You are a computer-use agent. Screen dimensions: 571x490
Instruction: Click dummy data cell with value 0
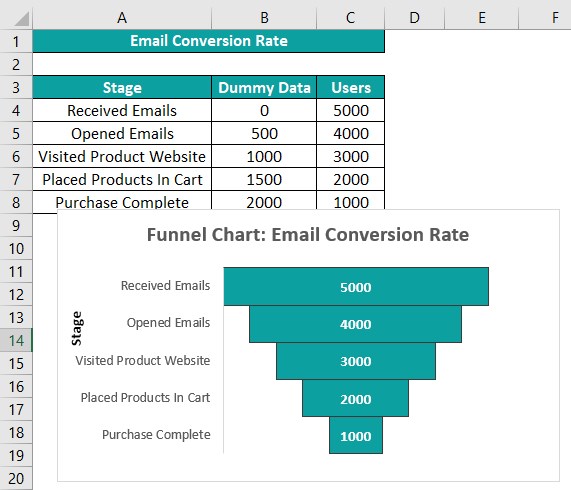pyautogui.click(x=264, y=110)
